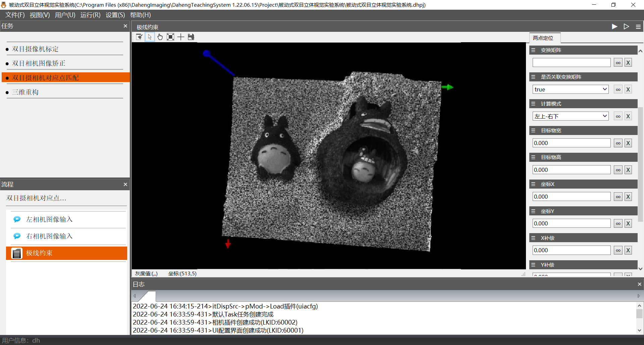Click the 目标物宽 section menu icon
644x345 pixels.
click(533, 131)
